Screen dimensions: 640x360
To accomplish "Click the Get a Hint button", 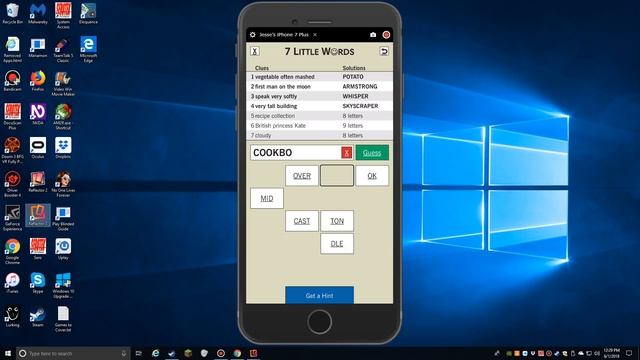I will (319, 295).
